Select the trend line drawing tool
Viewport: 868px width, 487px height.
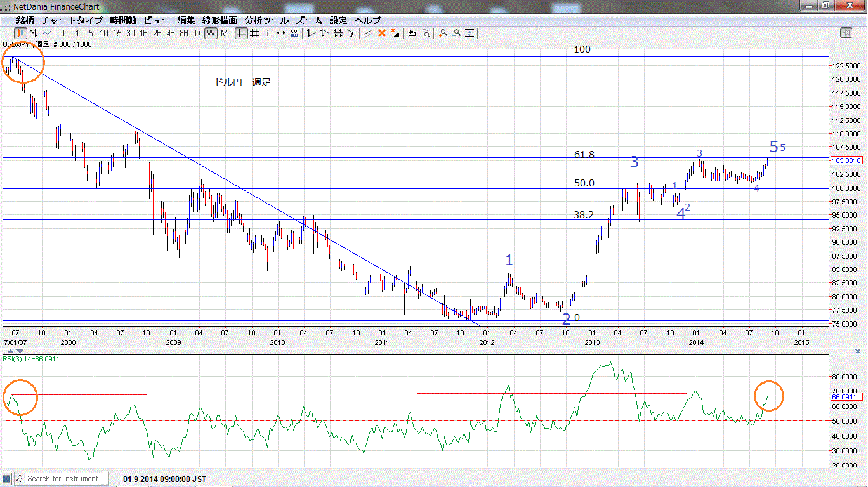369,33
